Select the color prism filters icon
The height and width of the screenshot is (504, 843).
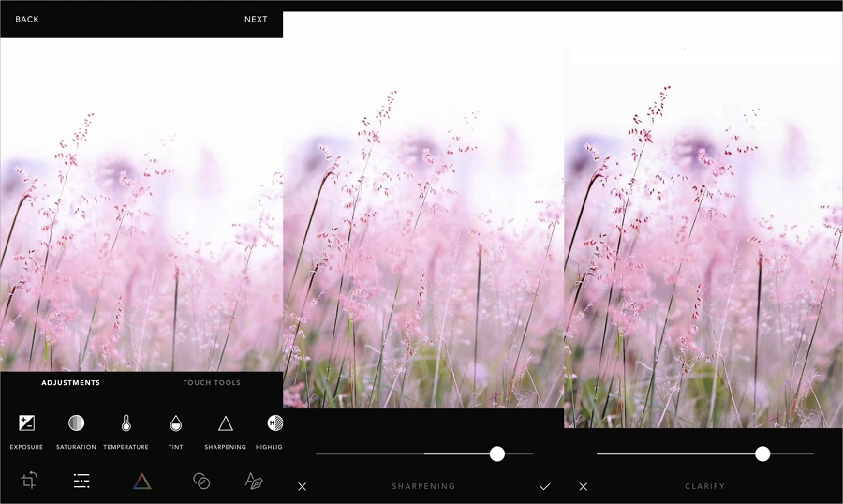142,481
